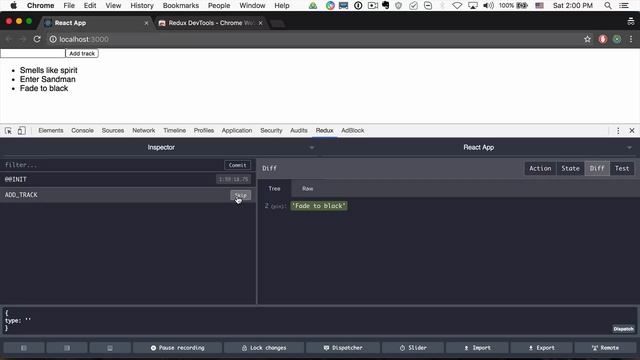
Task: Click the green extension icon in toolbar
Action: tap(617, 39)
